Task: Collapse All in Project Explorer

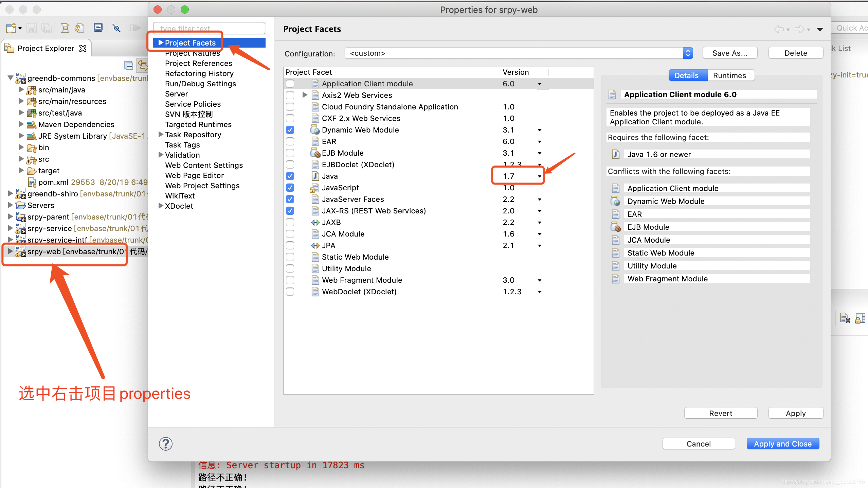Action: point(128,65)
